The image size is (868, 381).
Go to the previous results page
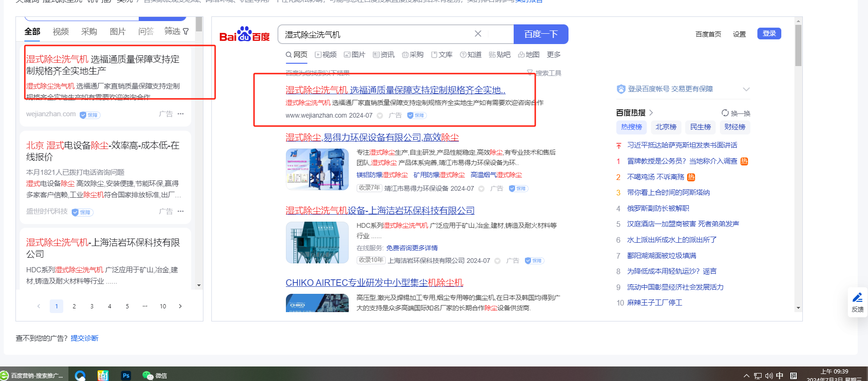(38, 306)
